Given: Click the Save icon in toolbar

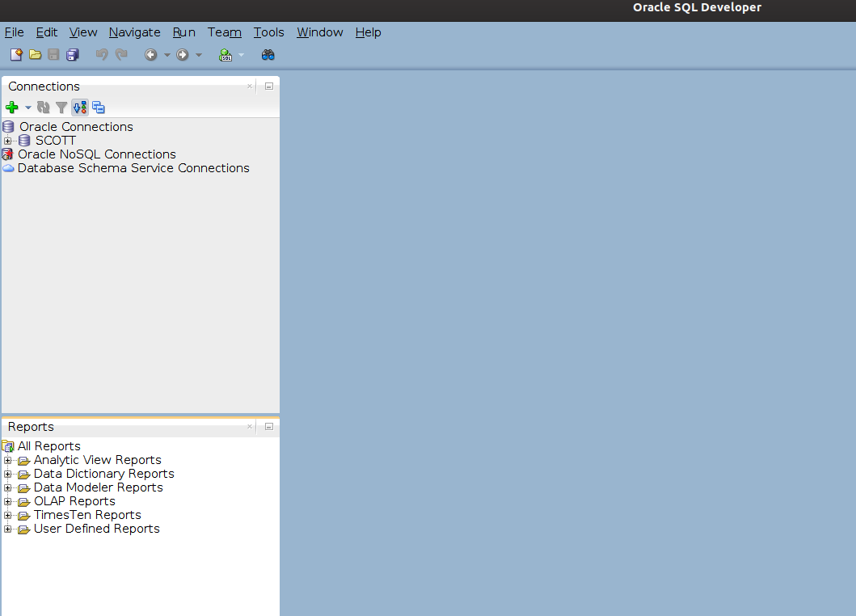Looking at the screenshot, I should pyautogui.click(x=53, y=55).
